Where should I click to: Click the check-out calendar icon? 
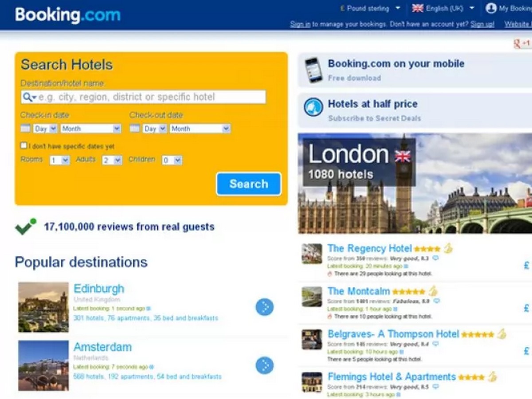coord(134,129)
